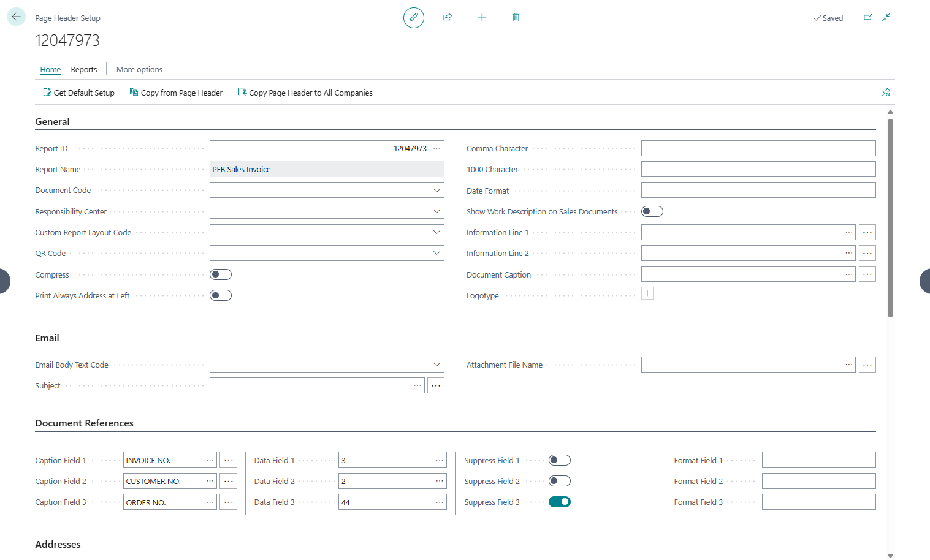930x560 pixels.
Task: Turn on Suppress Field 1
Action: click(x=560, y=460)
